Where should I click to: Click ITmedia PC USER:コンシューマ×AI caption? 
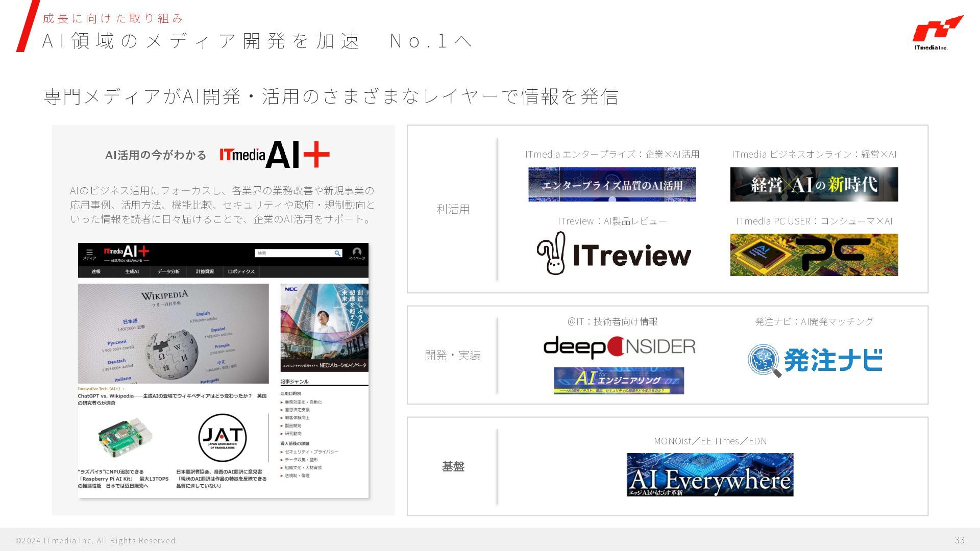814,221
